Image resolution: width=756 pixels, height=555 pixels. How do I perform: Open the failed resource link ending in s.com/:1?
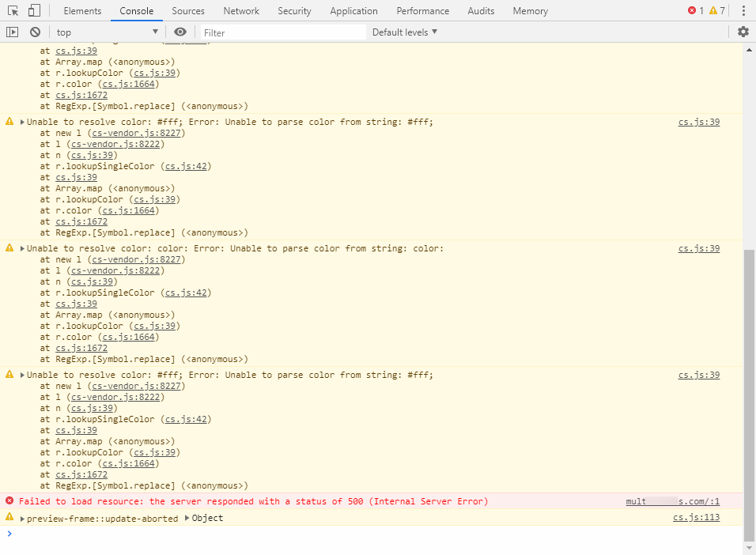(x=672, y=501)
